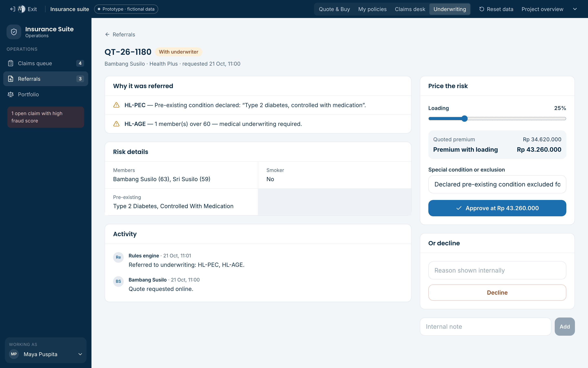Click the Loading slider handle

[x=464, y=119]
